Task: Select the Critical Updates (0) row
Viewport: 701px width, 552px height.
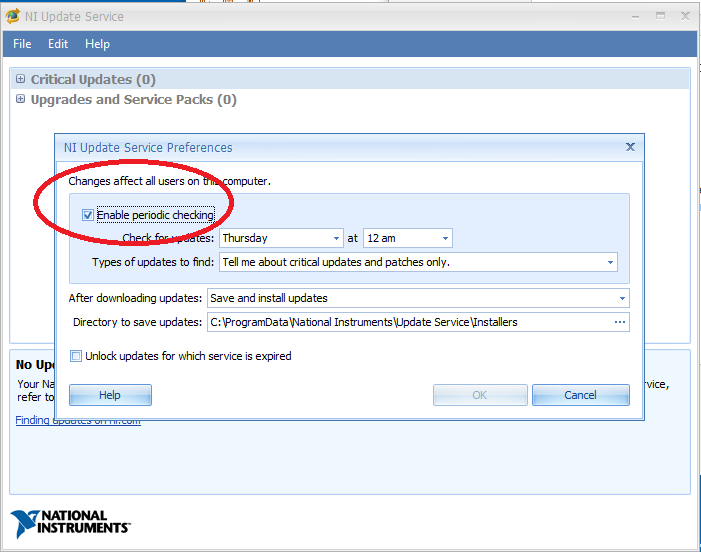Action: click(x=350, y=79)
